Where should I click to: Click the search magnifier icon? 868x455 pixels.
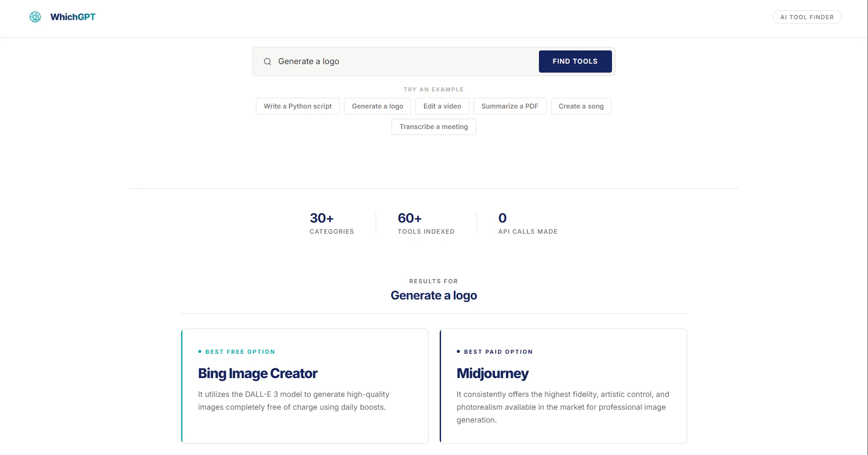click(268, 62)
